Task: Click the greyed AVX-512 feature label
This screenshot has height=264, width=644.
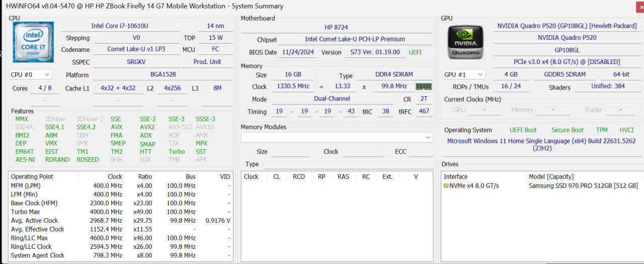Action: click(x=180, y=127)
